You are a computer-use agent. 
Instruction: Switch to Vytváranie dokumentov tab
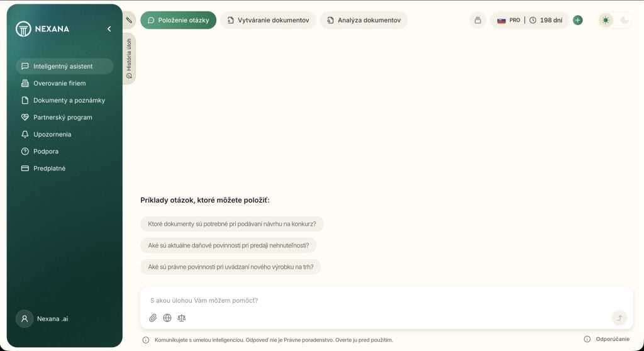(268, 20)
